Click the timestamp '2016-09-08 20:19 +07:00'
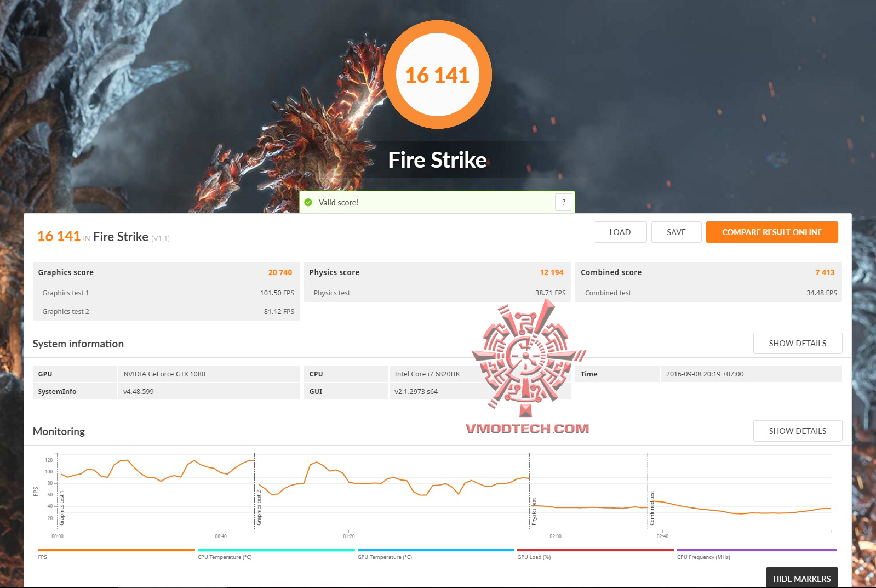Screen dimensions: 876x588 (x=705, y=374)
